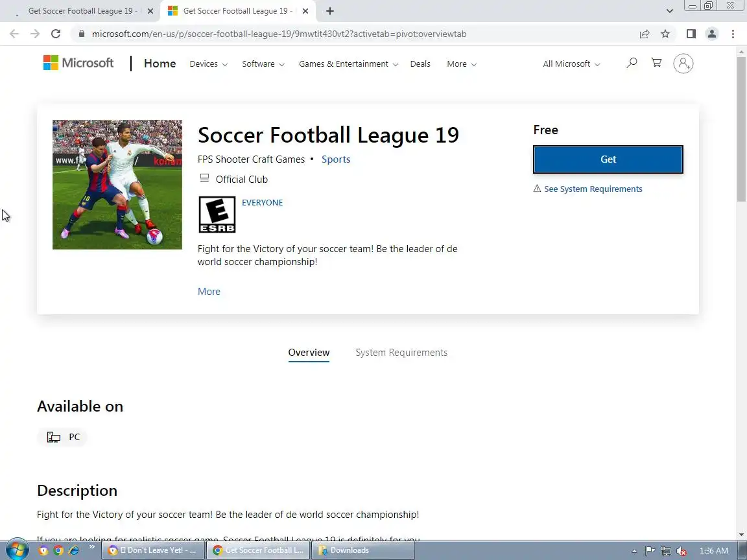Close the first Soccer Football League tab
747x560 pixels.
pos(150,11)
